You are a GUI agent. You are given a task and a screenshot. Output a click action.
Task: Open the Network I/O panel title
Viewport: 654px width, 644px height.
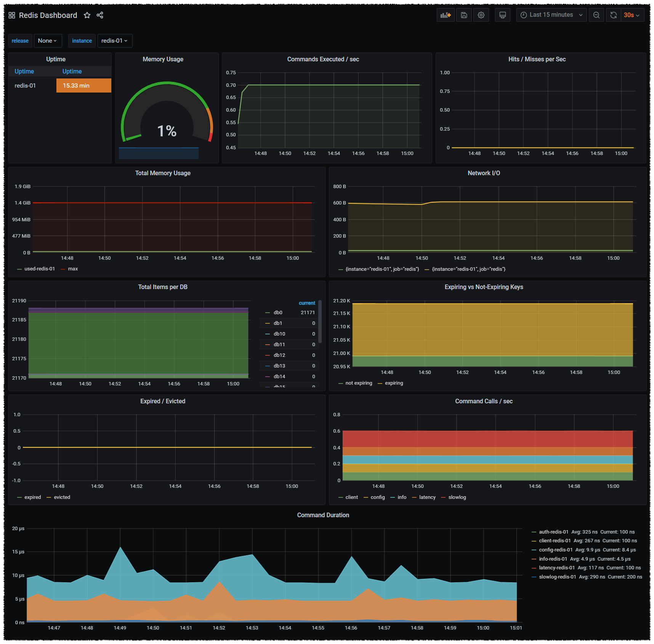click(484, 173)
